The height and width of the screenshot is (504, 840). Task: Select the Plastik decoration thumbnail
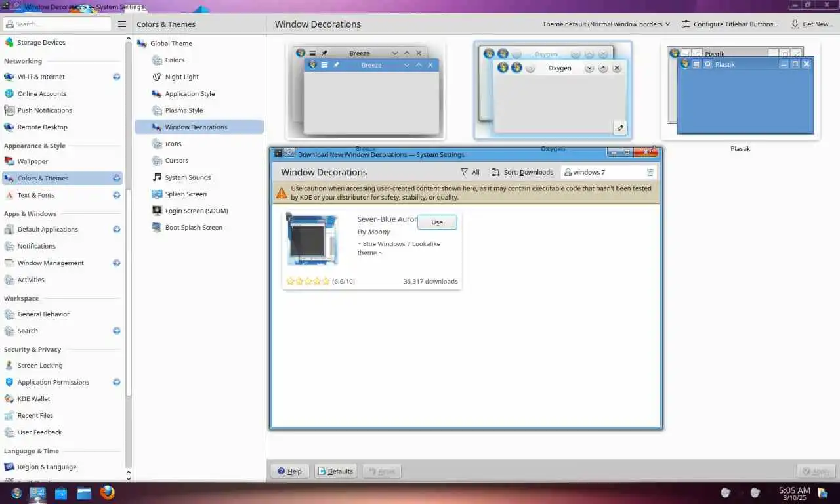pyautogui.click(x=740, y=91)
